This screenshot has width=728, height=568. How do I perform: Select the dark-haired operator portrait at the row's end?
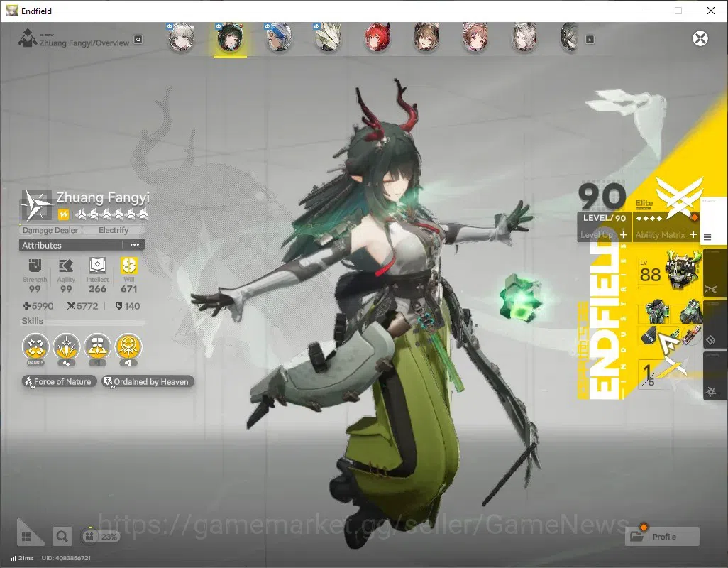[x=570, y=38]
